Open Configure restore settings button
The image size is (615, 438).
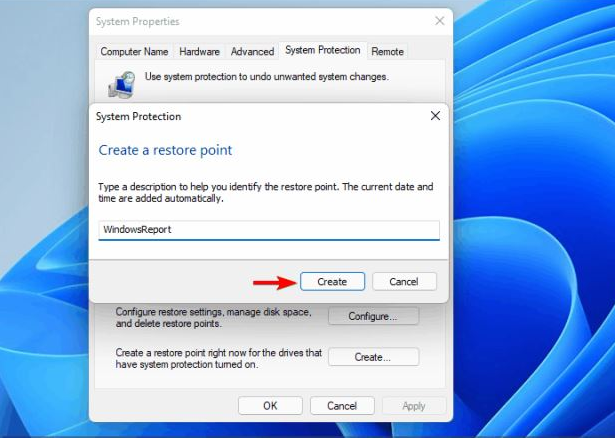(373, 316)
